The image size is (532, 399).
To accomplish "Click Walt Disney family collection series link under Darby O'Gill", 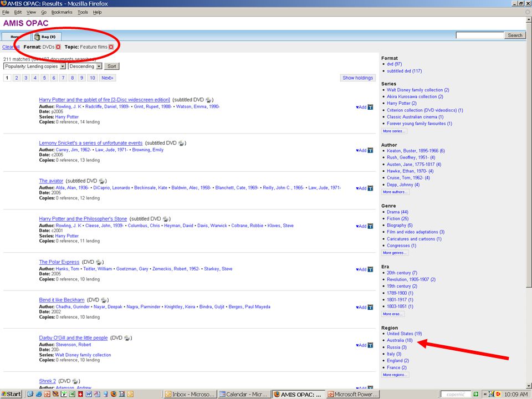I will (83, 355).
